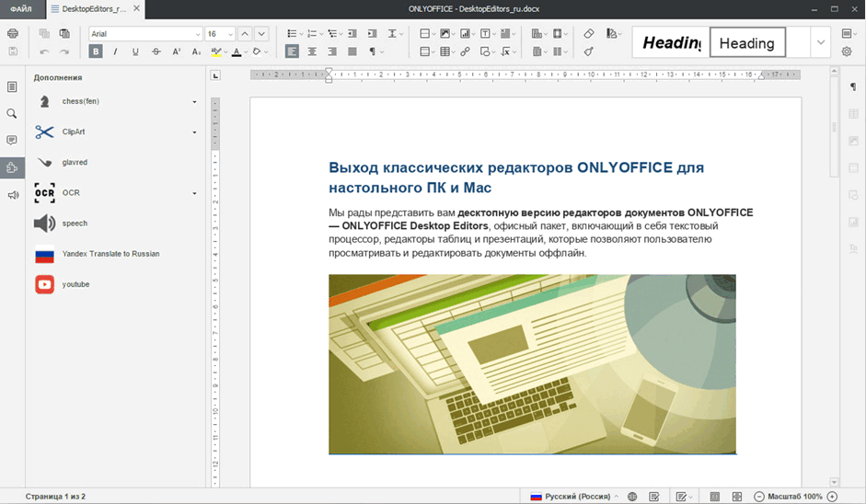This screenshot has width=866, height=504.
Task: Open the speech plugin
Action: click(x=74, y=223)
